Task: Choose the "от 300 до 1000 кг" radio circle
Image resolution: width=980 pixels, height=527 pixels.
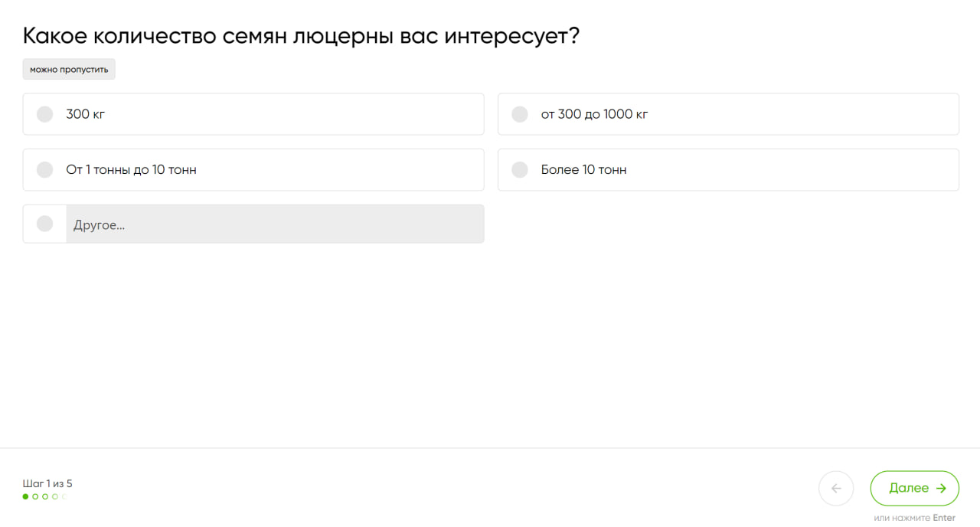Action: tap(520, 114)
